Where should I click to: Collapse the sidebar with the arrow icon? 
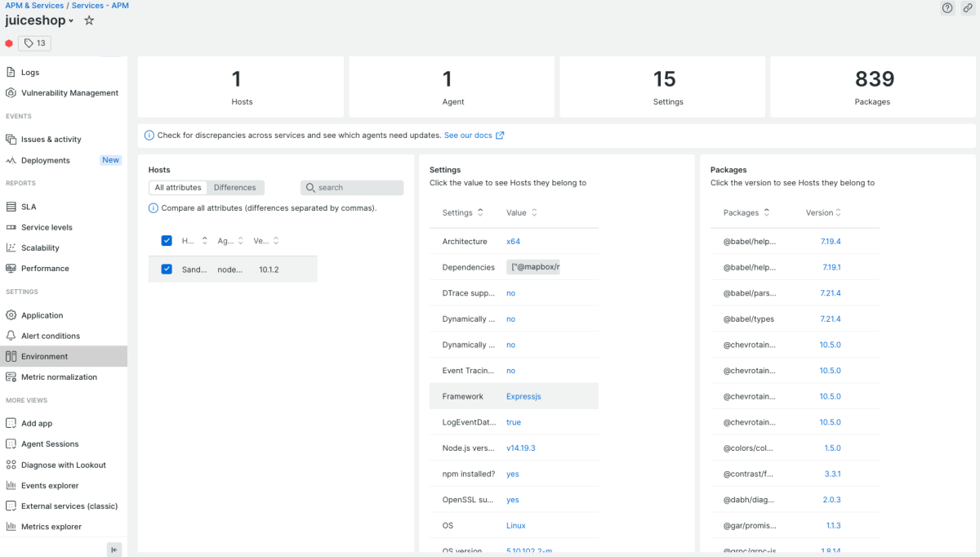[114, 550]
